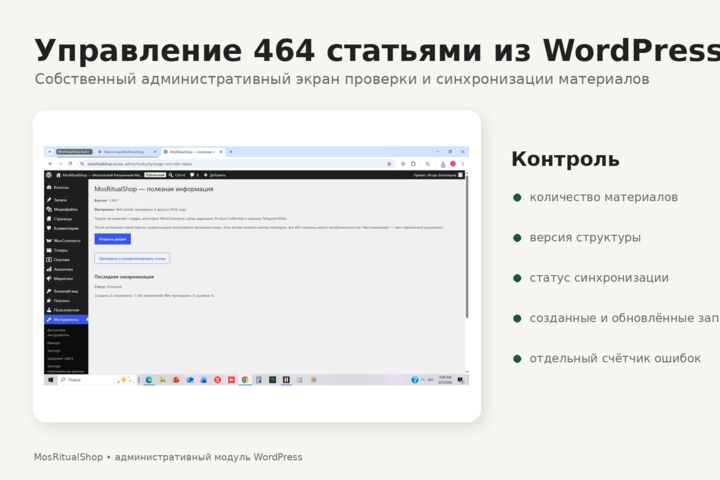Open Google Chrome from the taskbar
The image size is (720, 480).
point(245,380)
